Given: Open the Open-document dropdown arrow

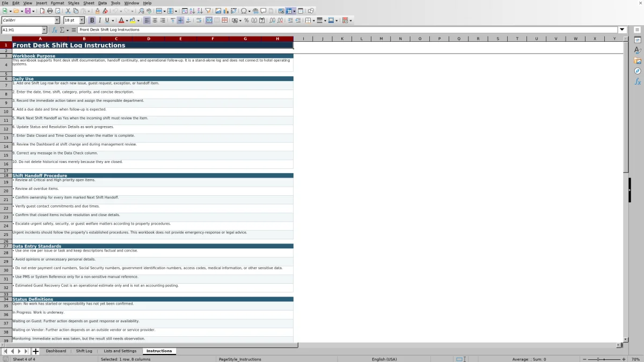Looking at the screenshot, I should tap(21, 11).
